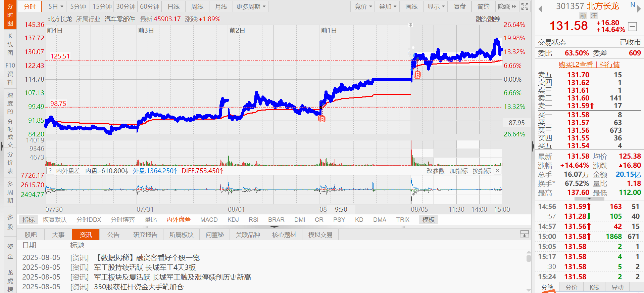The image size is (644, 293).
Task: Open F10资料 company info
Action: [10, 74]
